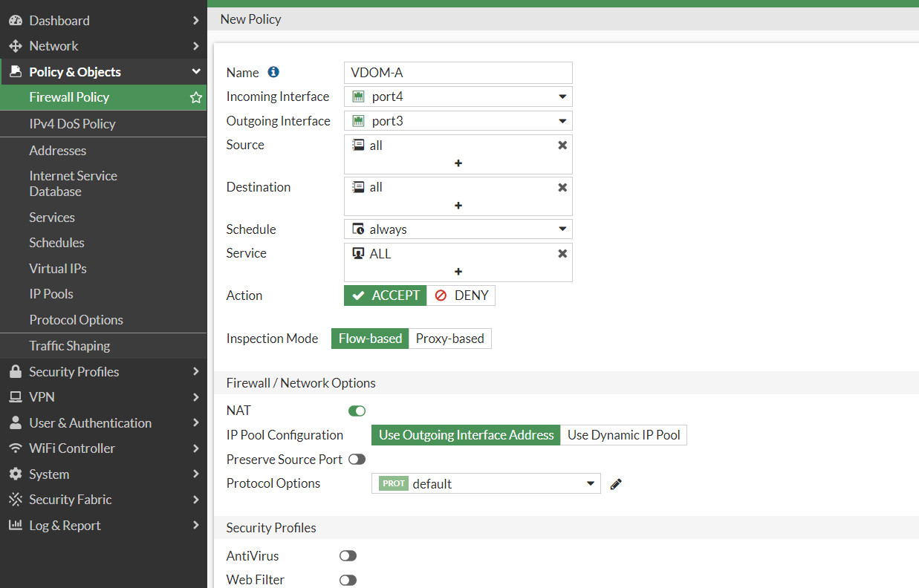Remove the ALL service entry

point(562,253)
